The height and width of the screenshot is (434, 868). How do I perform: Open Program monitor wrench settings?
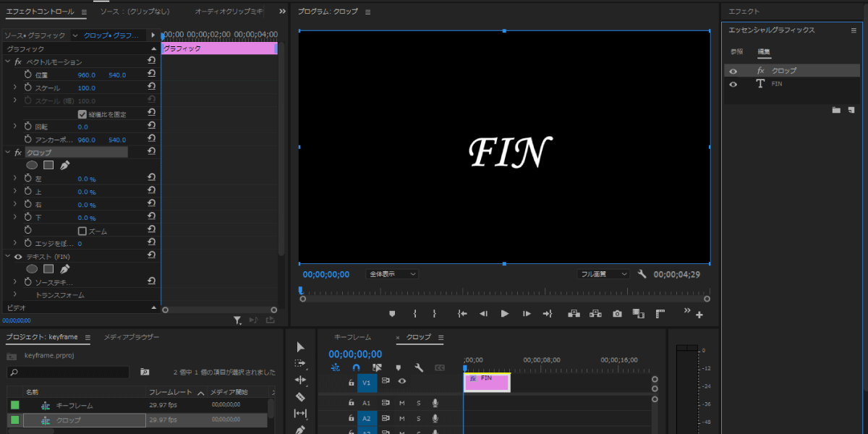[642, 274]
